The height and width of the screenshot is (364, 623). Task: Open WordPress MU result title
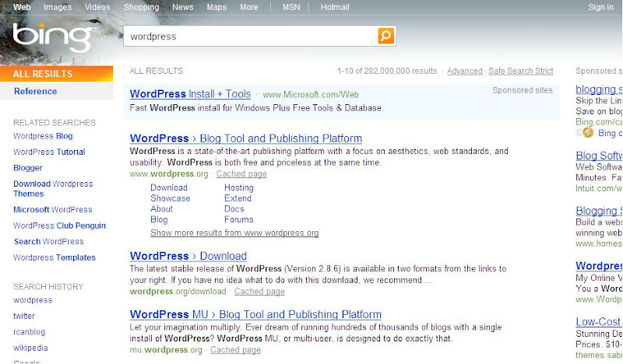point(255,314)
